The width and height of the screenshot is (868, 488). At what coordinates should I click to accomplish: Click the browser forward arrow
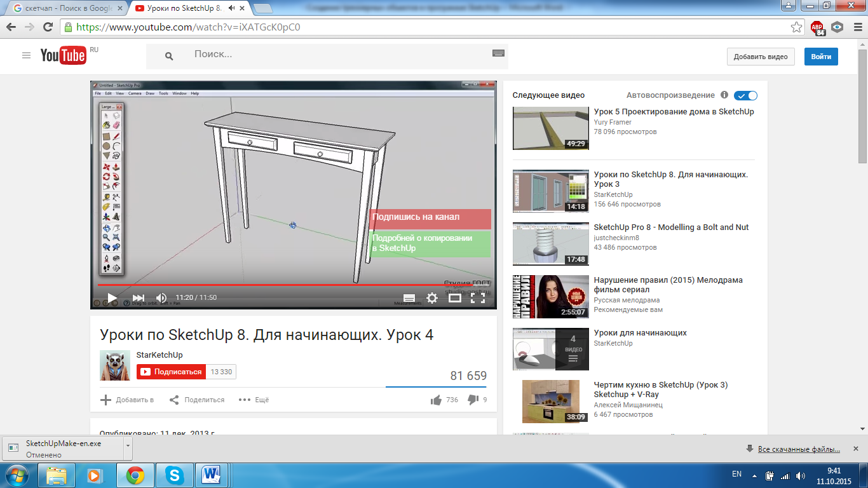click(x=29, y=27)
